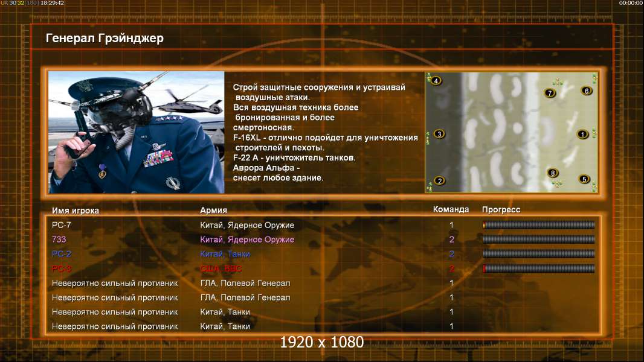
Task: Click the line starting 'Строй защитные сооружения'
Action: point(319,87)
